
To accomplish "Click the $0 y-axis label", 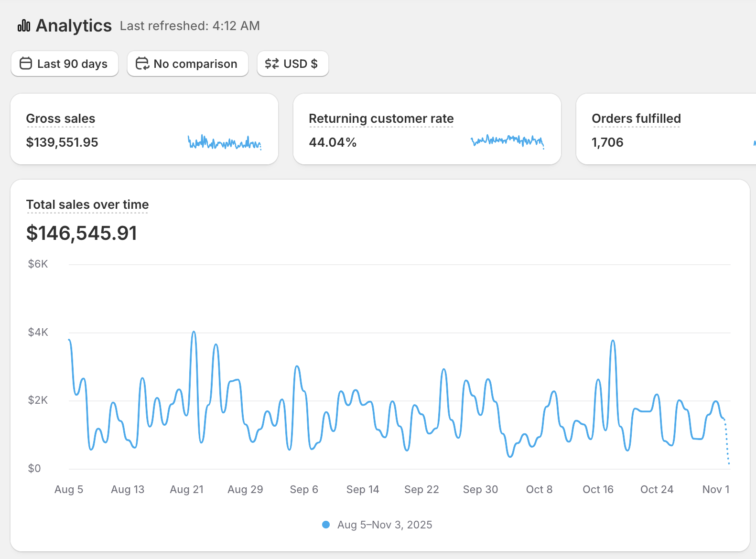I will pos(34,468).
